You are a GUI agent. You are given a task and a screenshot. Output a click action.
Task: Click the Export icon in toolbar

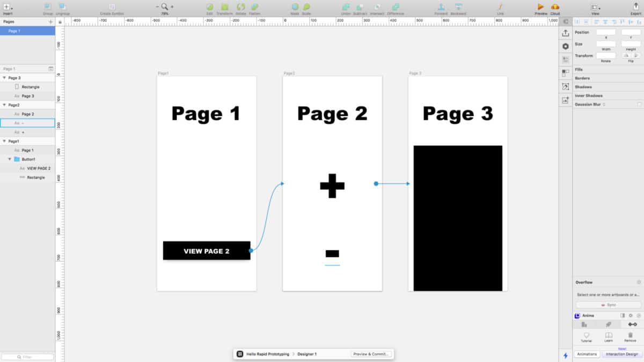click(636, 7)
